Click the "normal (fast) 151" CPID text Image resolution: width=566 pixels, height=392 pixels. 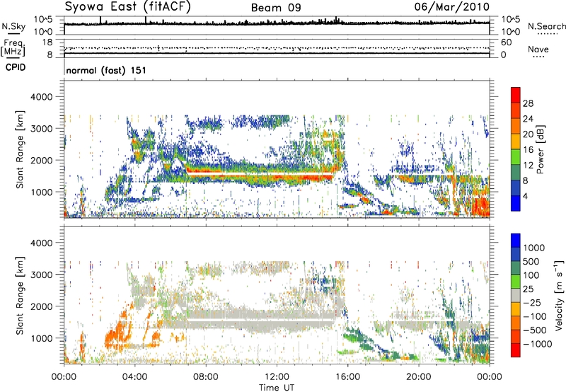pyautogui.click(x=106, y=70)
